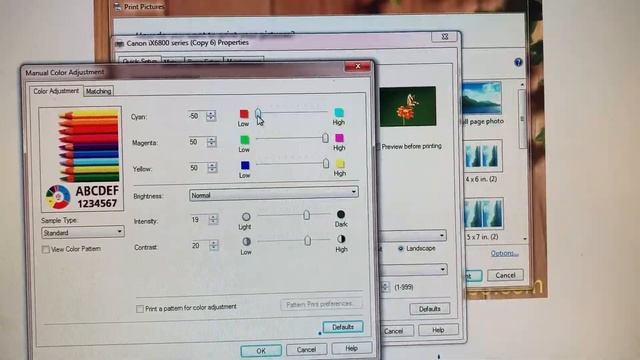The width and height of the screenshot is (640, 360).
Task: Click the Intensity value field showing 19
Action: coord(199,220)
